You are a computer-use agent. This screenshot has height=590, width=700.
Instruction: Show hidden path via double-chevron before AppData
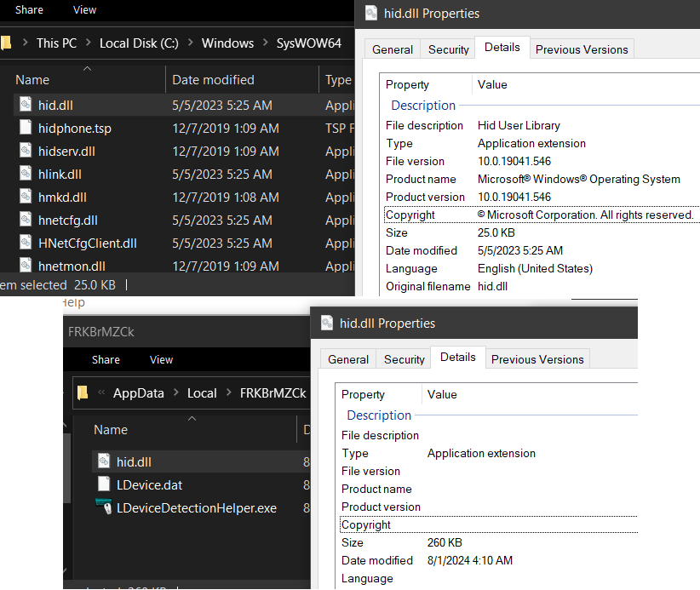click(x=101, y=392)
